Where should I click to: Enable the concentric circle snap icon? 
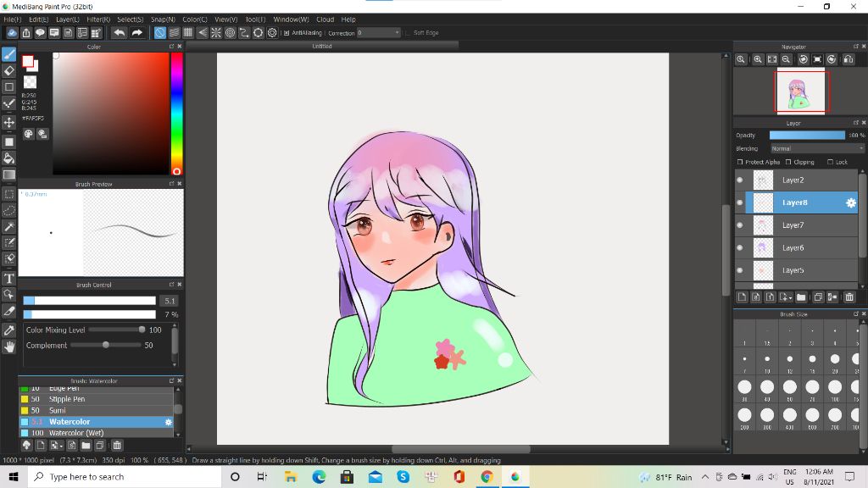pyautogui.click(x=231, y=33)
